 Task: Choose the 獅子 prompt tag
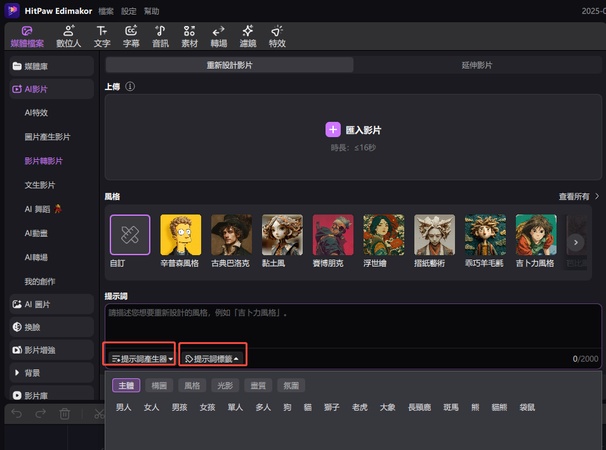click(x=331, y=407)
